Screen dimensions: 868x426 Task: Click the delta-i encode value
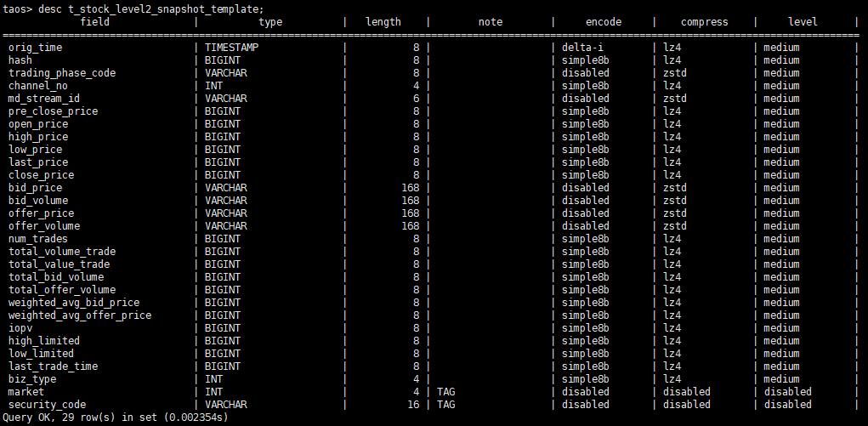click(583, 48)
